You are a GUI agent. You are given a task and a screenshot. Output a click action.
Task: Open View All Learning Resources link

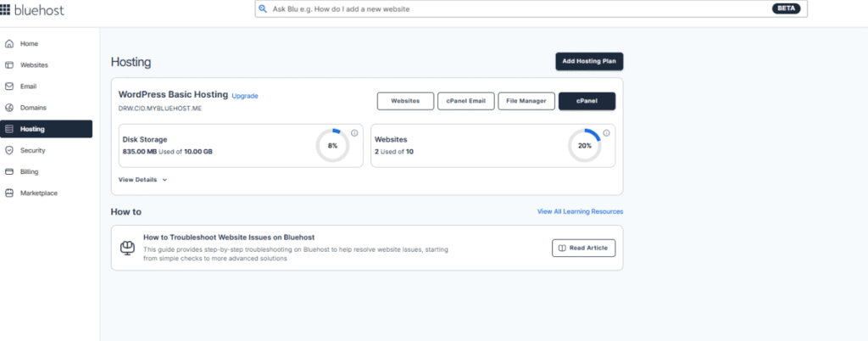(x=580, y=211)
